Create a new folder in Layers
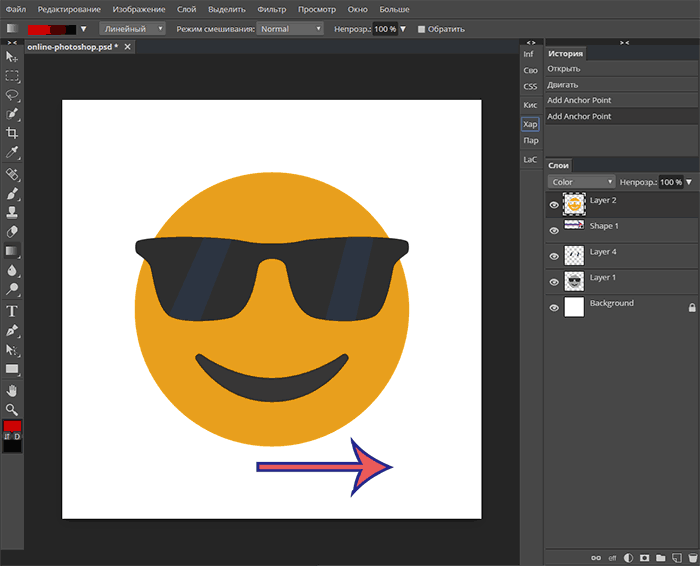The height and width of the screenshot is (566, 700). pyautogui.click(x=661, y=558)
